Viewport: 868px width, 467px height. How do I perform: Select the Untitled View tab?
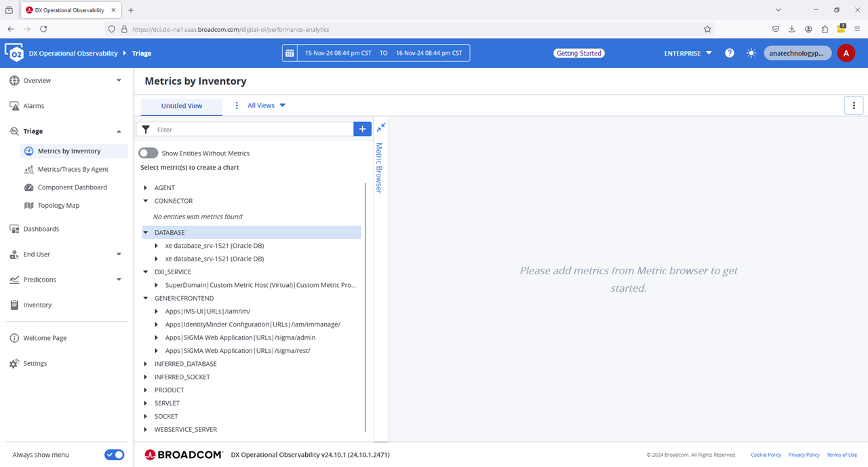[182, 106]
